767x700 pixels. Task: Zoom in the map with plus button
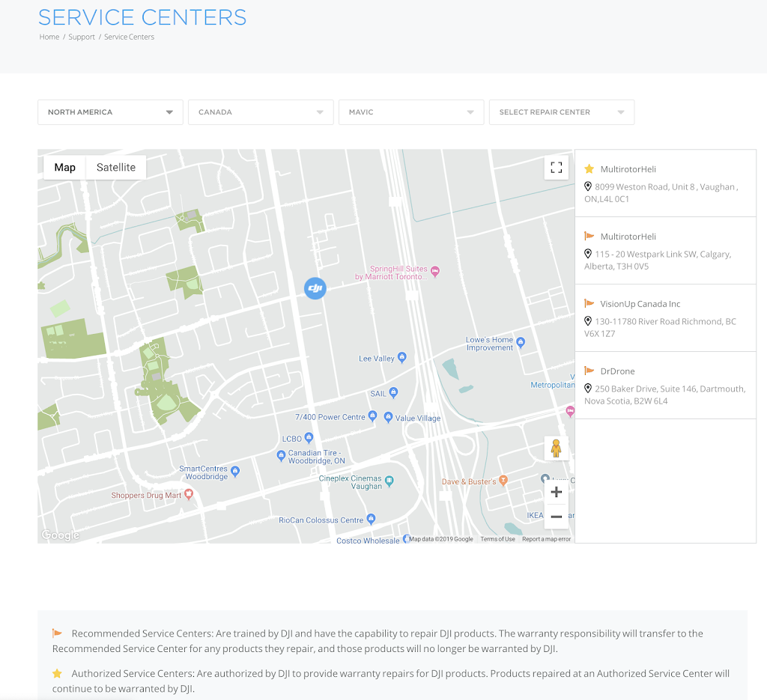click(x=557, y=493)
